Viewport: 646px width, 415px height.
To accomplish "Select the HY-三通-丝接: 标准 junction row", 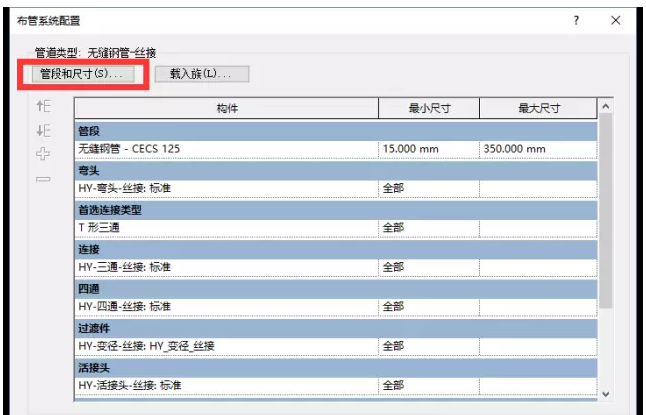I will point(226,267).
